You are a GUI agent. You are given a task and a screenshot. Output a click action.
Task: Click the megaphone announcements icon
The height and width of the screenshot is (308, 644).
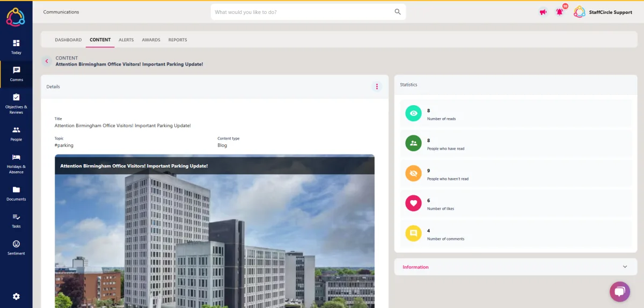(543, 12)
